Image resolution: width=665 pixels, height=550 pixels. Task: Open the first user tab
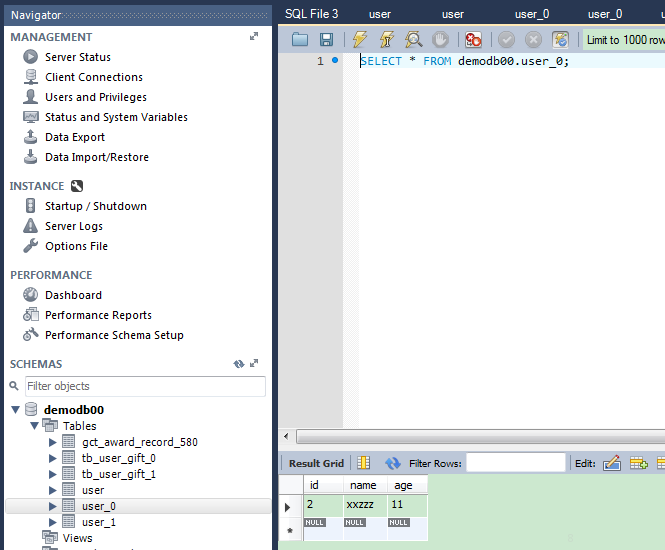[x=380, y=14]
